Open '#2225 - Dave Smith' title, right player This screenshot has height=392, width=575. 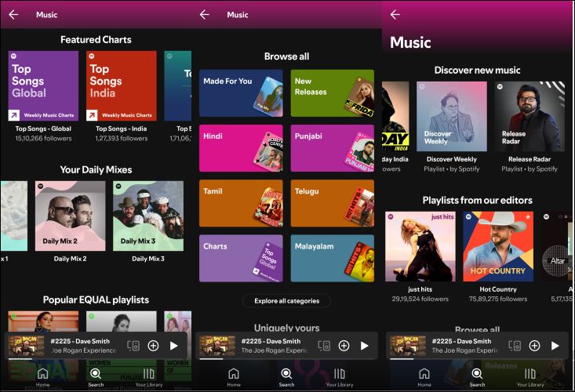coord(461,341)
